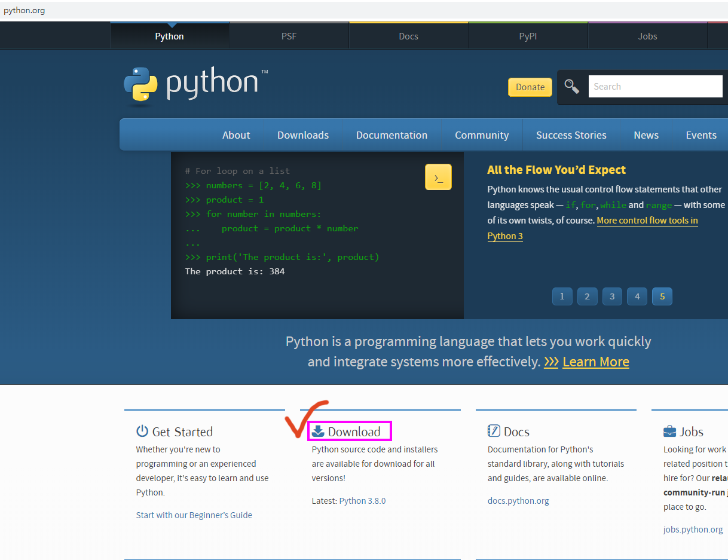The width and height of the screenshot is (728, 560).
Task: Open the Jobs tab in the top bar
Action: 648,36
